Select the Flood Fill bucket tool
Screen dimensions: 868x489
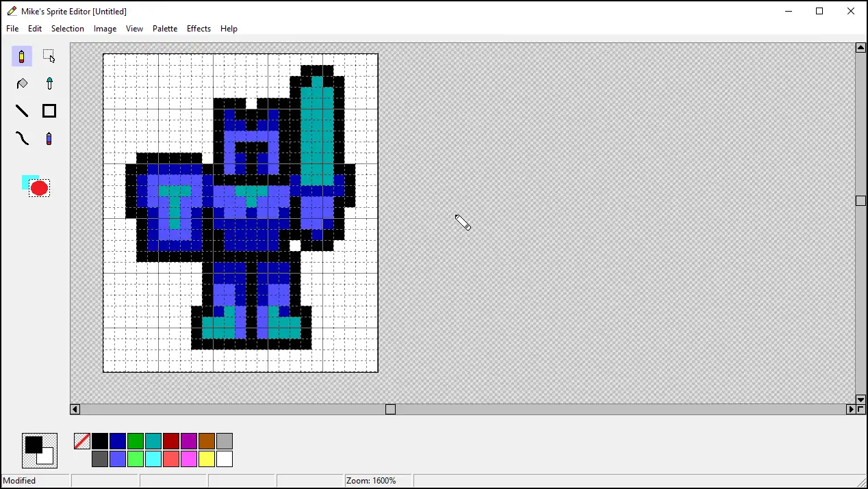22,83
